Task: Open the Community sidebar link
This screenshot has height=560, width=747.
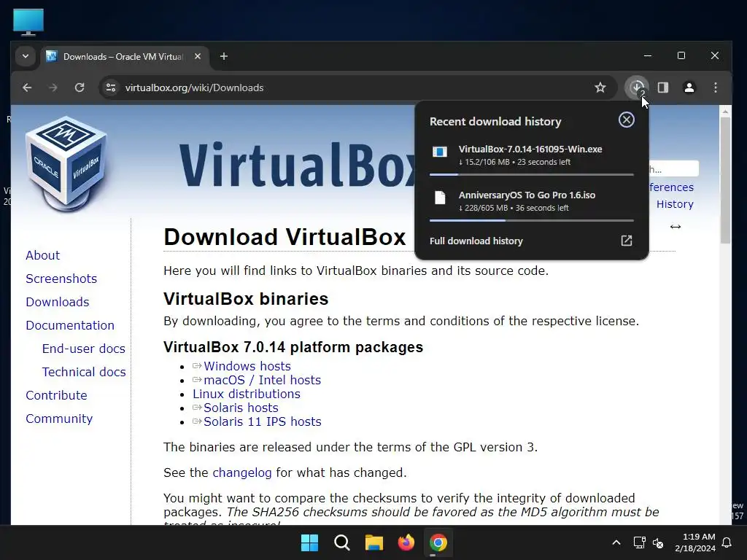Action: 59,419
